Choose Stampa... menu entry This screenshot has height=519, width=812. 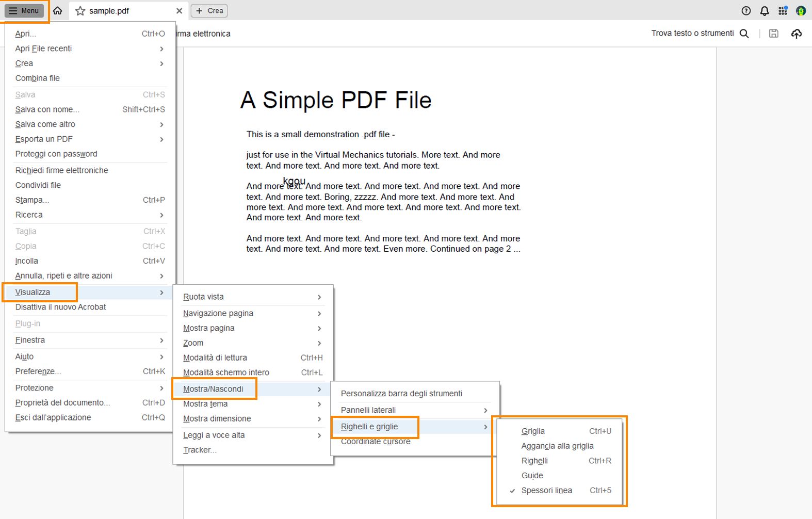coord(90,200)
